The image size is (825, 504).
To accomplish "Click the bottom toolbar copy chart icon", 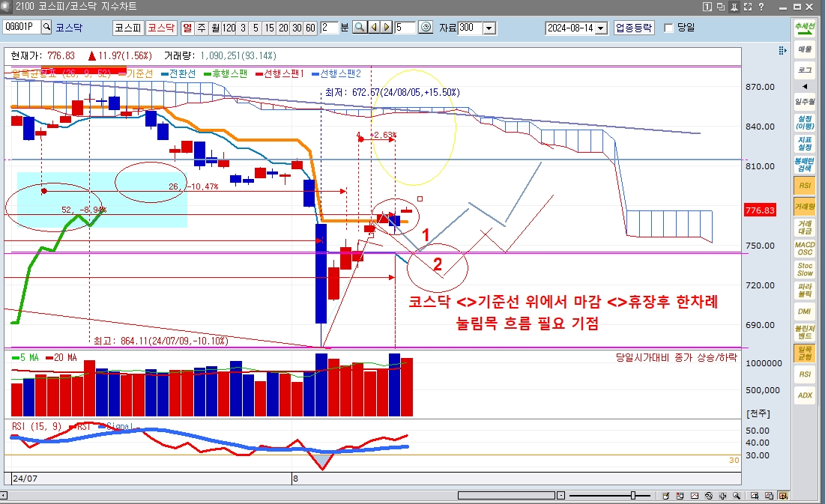I will (x=770, y=496).
